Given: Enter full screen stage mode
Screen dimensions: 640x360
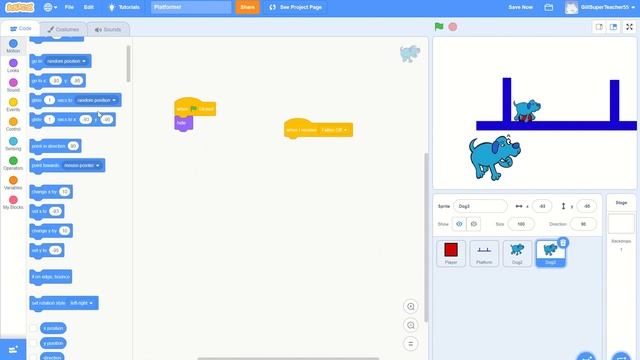Looking at the screenshot, I should 629,27.
